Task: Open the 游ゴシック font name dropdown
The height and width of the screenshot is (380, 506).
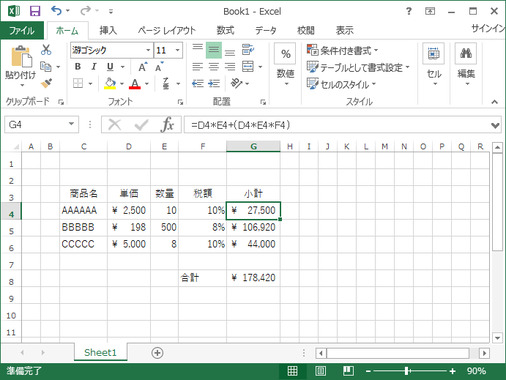Action: coord(148,50)
